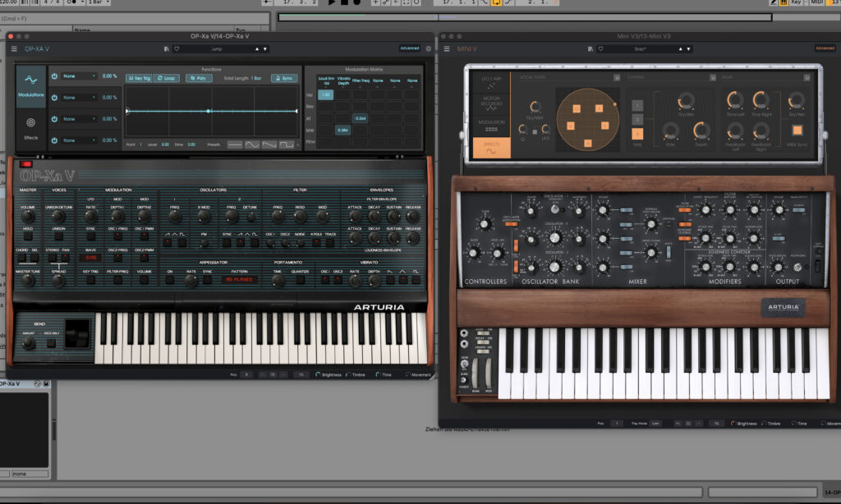Click the Vel to Loud Env Vol matrix cell
The height and width of the screenshot is (504, 841).
pyautogui.click(x=325, y=95)
